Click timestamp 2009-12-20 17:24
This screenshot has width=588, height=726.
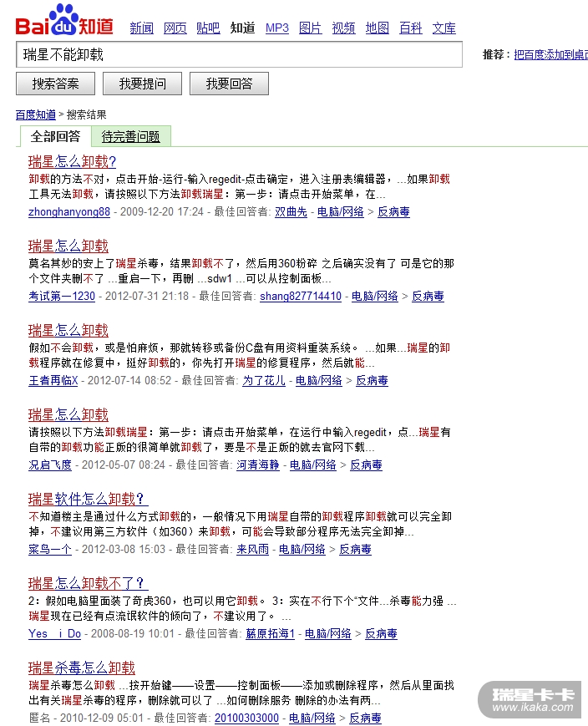point(161,212)
